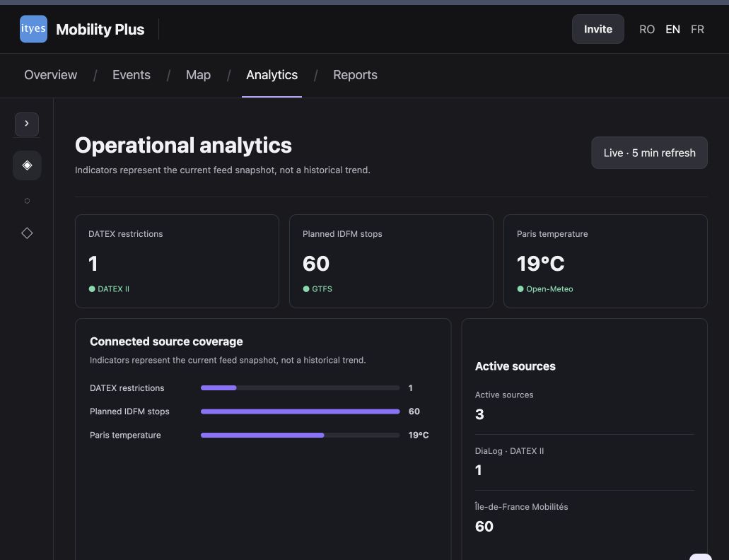The height and width of the screenshot is (560, 729).
Task: Click the ityes Mobility Plus logo icon
Action: pyautogui.click(x=33, y=29)
